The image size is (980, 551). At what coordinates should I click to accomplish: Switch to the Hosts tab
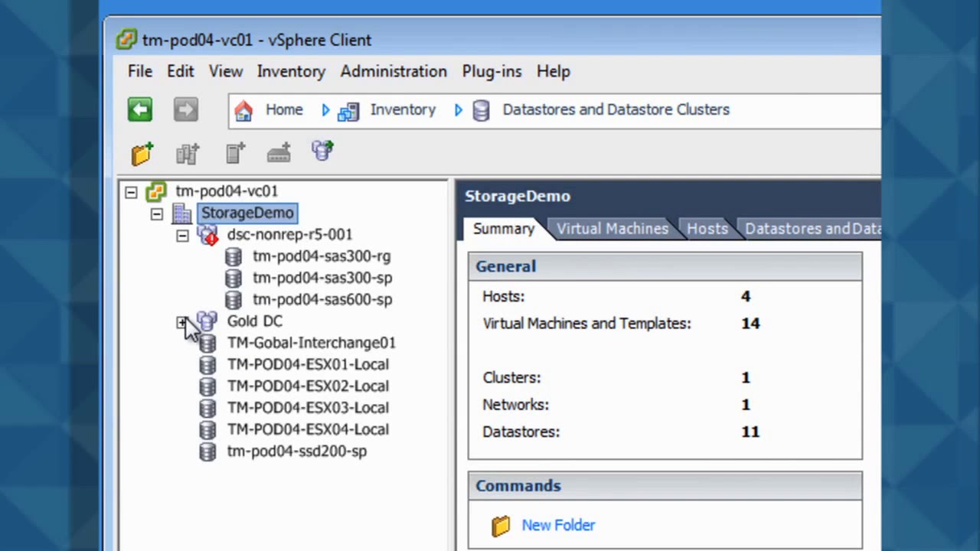[707, 229]
